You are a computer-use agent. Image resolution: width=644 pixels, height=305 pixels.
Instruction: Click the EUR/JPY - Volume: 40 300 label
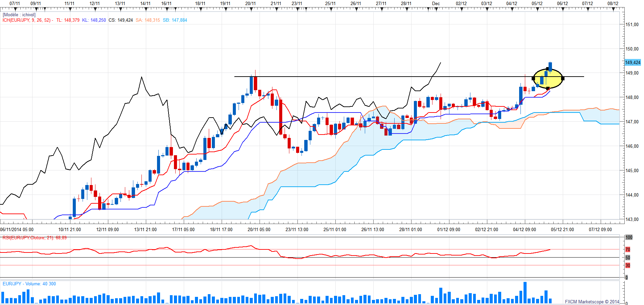29,284
